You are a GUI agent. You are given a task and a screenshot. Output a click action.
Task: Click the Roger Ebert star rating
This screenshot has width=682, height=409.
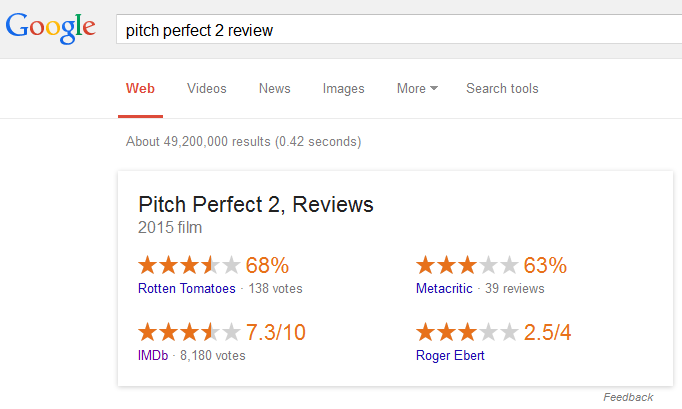[467, 332]
